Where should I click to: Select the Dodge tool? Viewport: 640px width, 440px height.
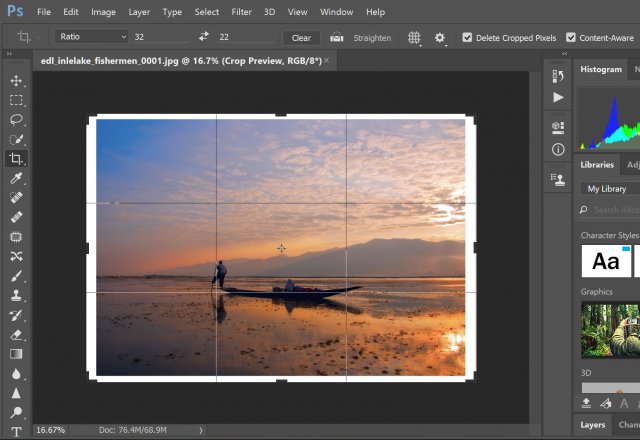pos(16,412)
